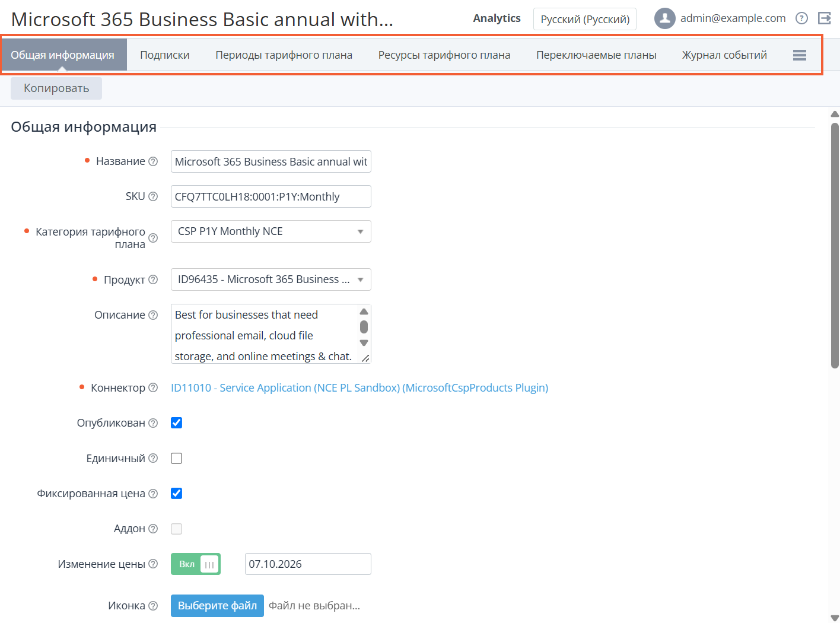
Task: Click the price change date field 07.10.2026
Action: tap(308, 564)
